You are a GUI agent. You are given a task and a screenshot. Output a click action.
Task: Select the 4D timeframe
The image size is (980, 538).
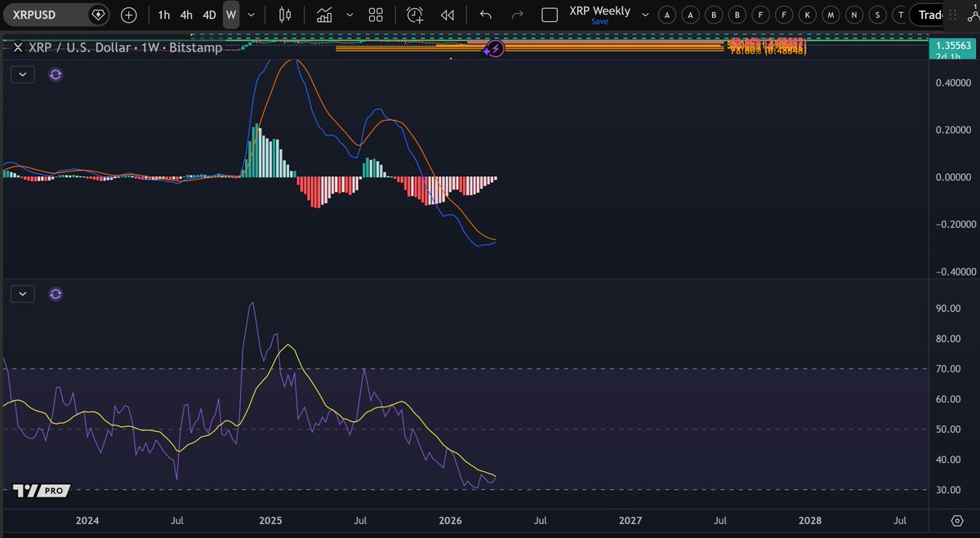(208, 15)
